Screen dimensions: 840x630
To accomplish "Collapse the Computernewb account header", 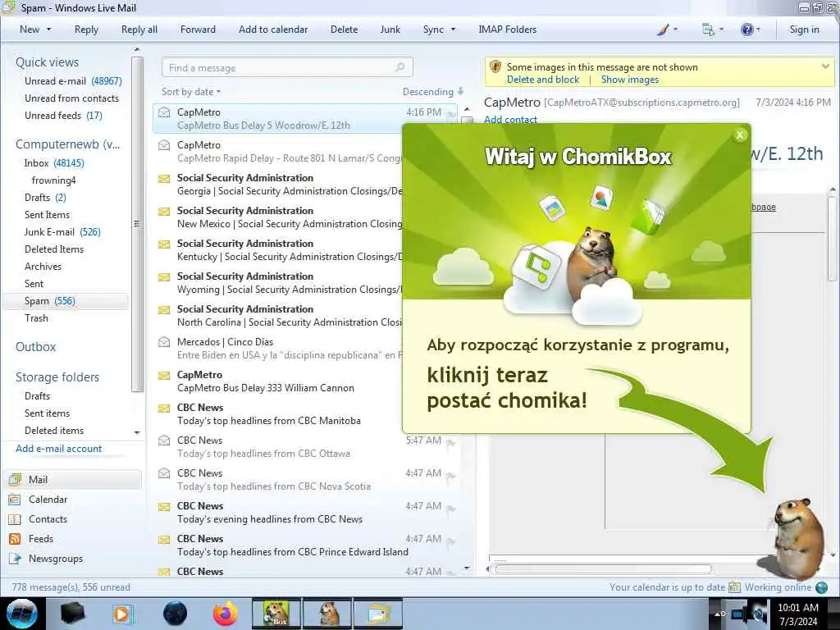I will [x=67, y=144].
